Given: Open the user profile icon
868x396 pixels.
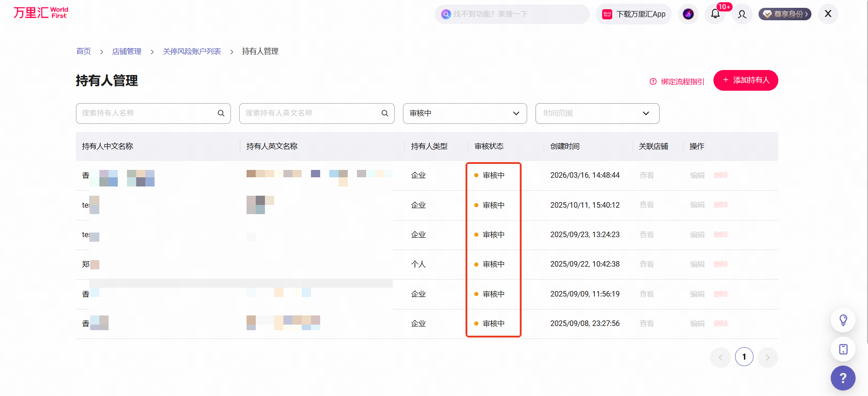Looking at the screenshot, I should [x=742, y=14].
